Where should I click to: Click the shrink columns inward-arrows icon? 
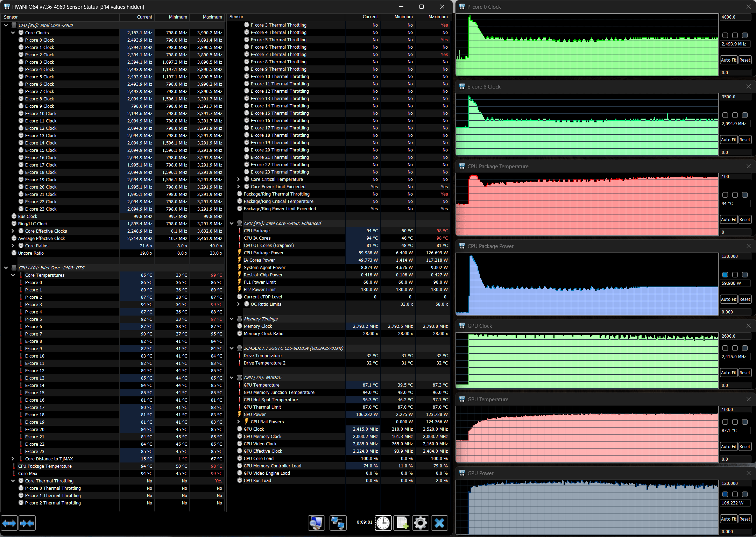(27, 523)
